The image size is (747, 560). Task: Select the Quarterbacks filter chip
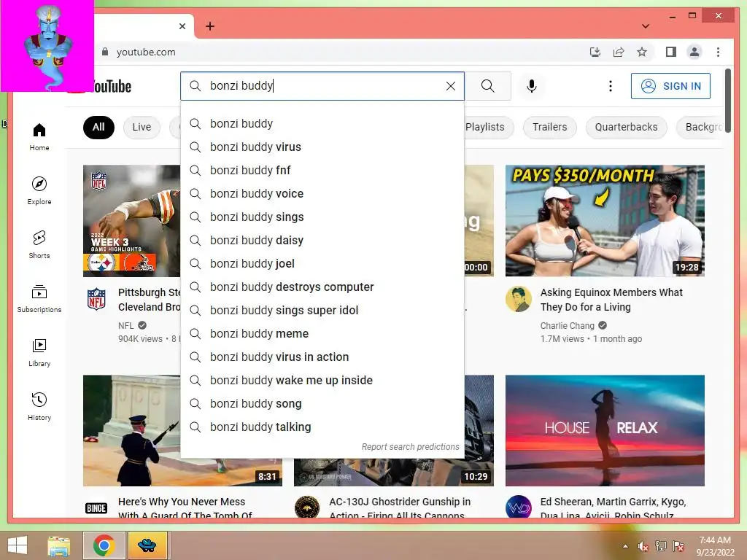tap(626, 127)
